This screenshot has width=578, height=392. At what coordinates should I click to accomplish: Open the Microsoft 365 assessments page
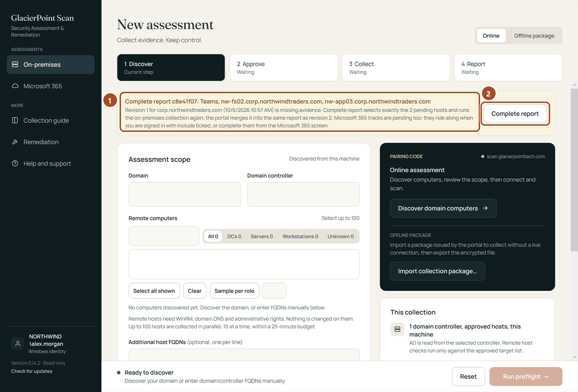tap(51, 86)
